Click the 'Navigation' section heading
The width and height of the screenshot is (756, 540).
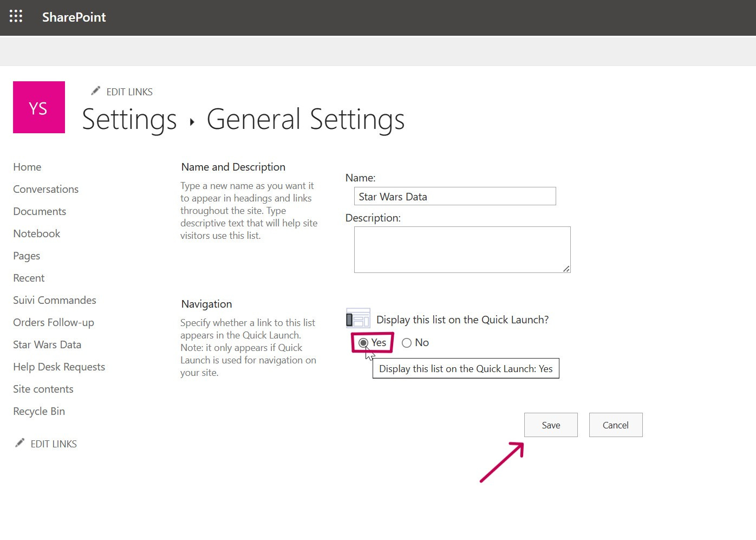click(x=207, y=304)
